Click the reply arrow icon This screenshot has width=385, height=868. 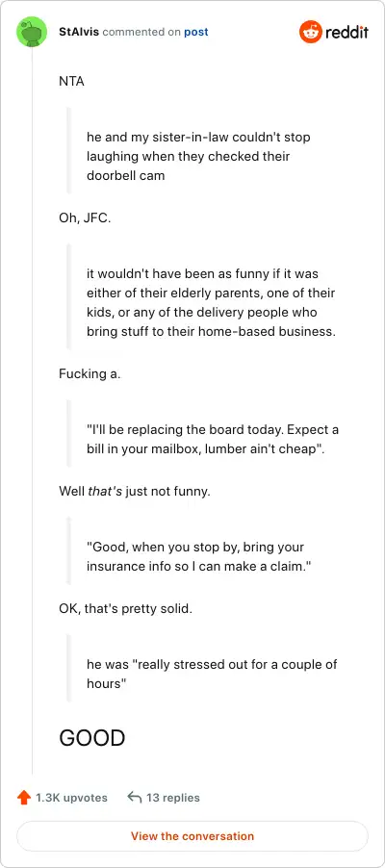(134, 797)
